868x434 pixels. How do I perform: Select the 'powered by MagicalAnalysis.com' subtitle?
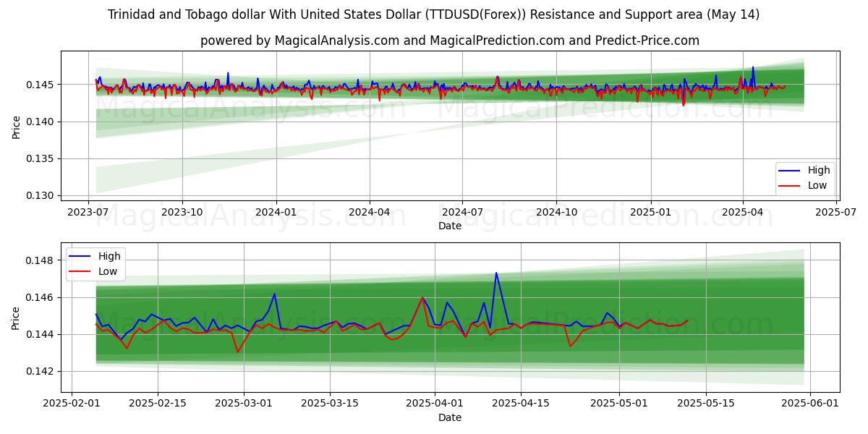(450, 41)
